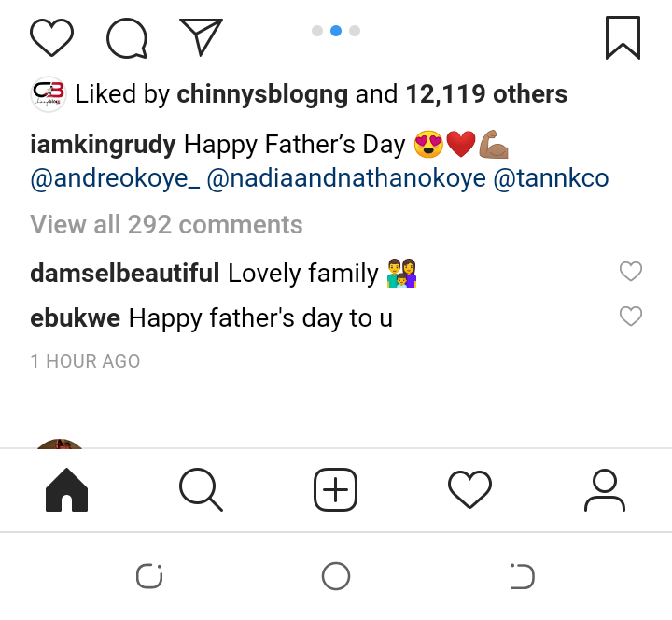Open Profile tab in bottom navigation
Image resolution: width=672 pixels, height=620 pixels.
click(x=605, y=490)
